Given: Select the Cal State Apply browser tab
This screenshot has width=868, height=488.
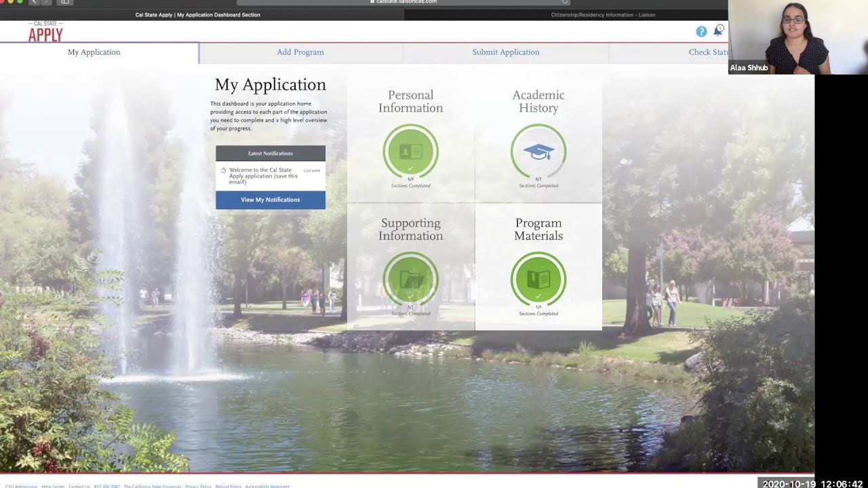Looking at the screenshot, I should (x=201, y=15).
